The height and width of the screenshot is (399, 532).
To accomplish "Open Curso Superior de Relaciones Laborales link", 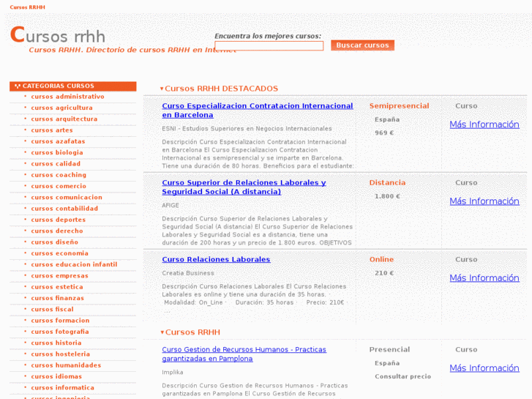I will 244,187.
